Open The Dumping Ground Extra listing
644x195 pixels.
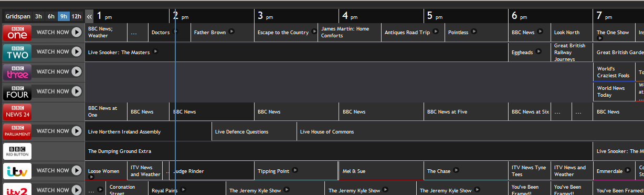tap(339, 151)
